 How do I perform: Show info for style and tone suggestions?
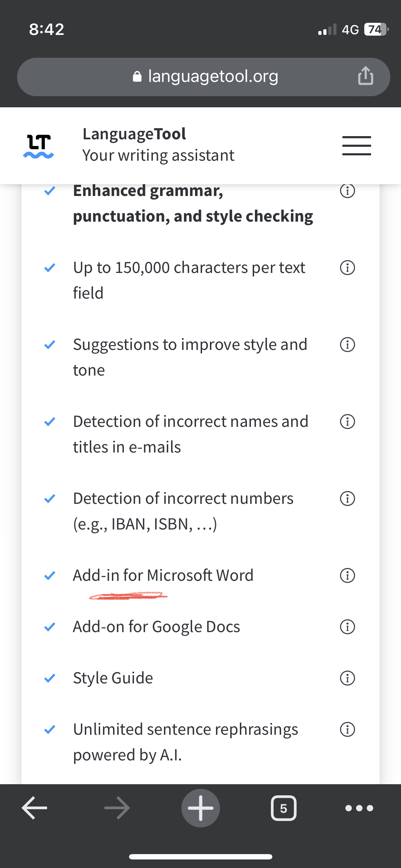[x=348, y=345]
